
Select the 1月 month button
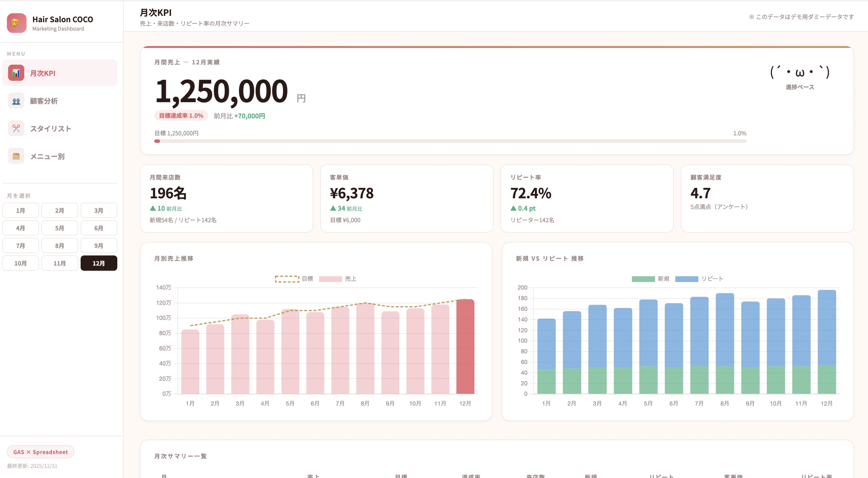21,210
